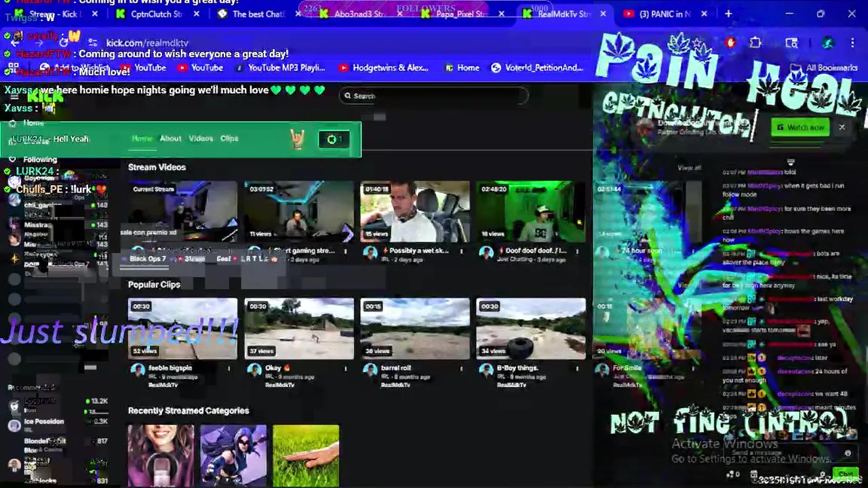
Task: Click channel avatar beside 'feeble bigspin' clip
Action: pos(138,369)
